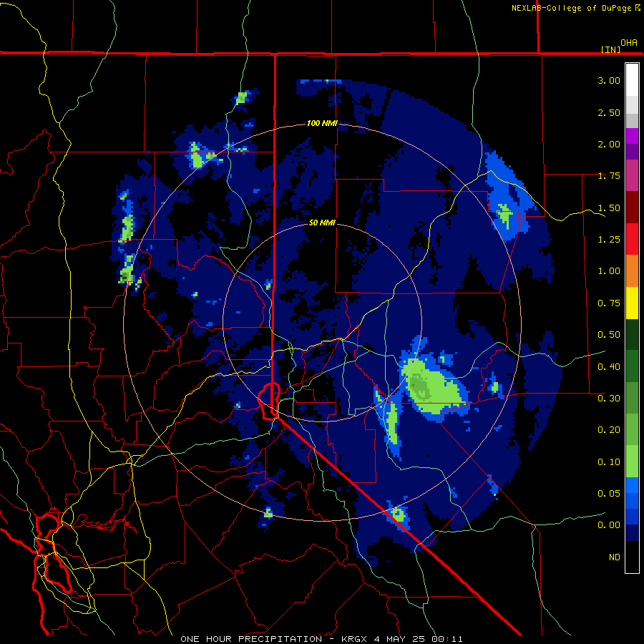Click the NEXLAB-College of DuPage title text

(x=574, y=8)
